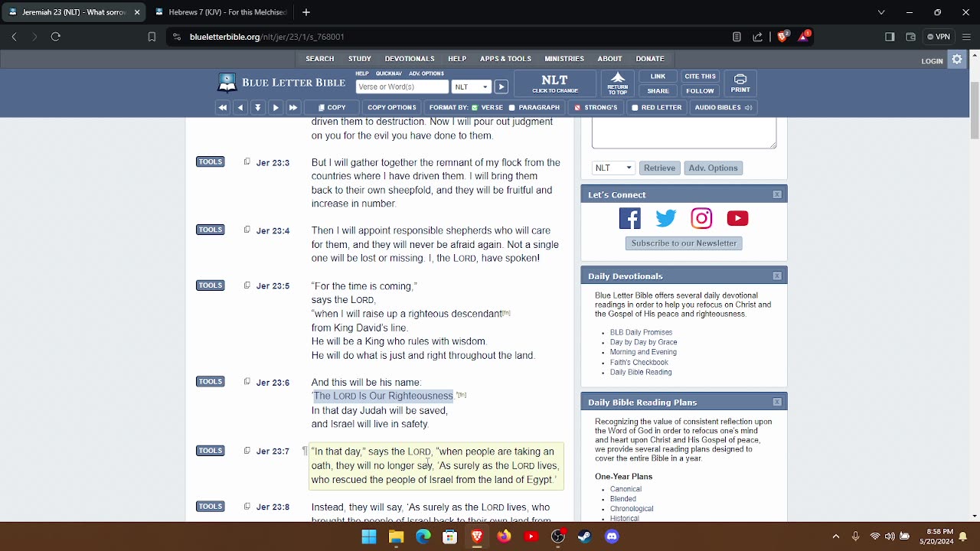This screenshot has height=551, width=980.
Task: Click the double down-arrow navigation button
Action: coord(258,108)
